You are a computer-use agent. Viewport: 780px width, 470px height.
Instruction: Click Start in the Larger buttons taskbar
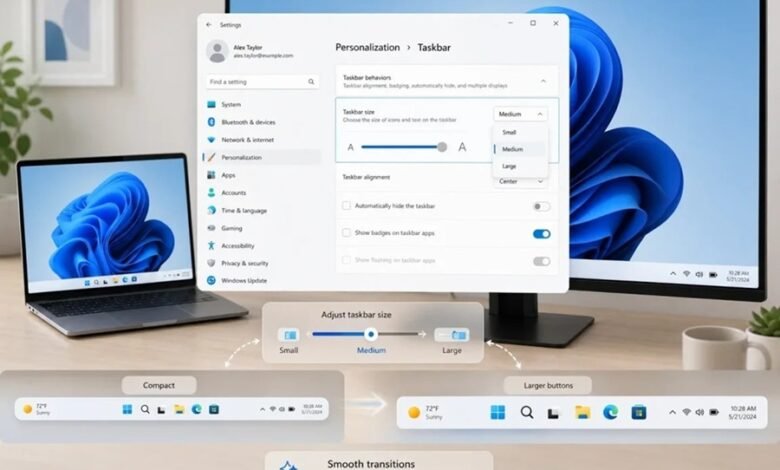(498, 412)
